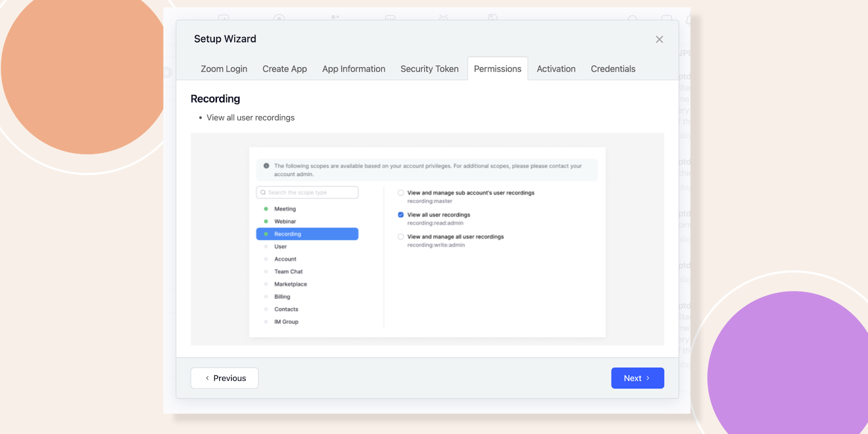Check View and manage sub account's user recordings

tap(401, 193)
